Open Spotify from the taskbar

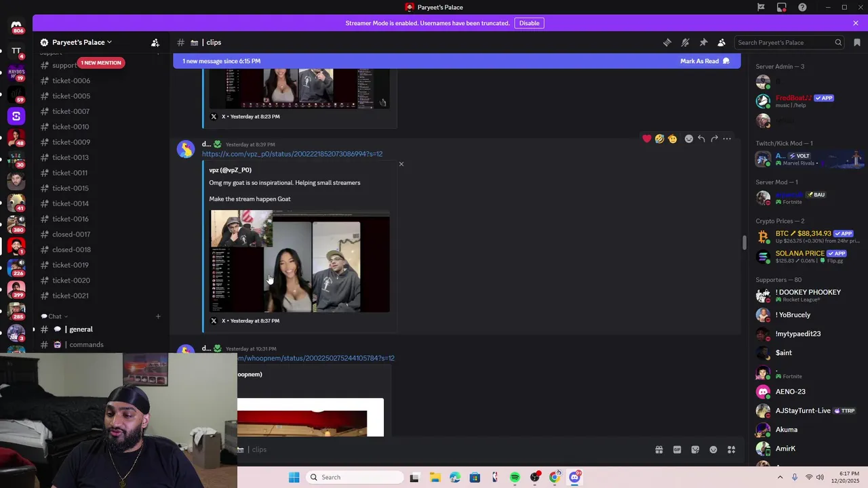pos(515,477)
